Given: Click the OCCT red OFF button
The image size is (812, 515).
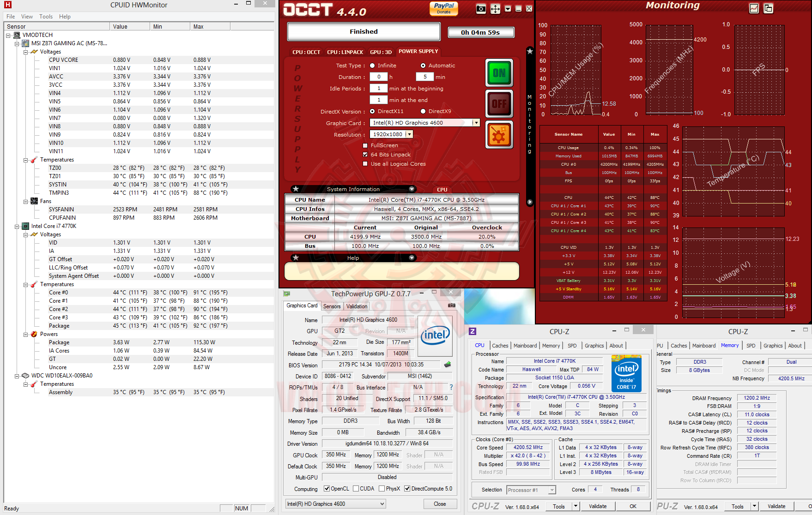Looking at the screenshot, I should click(x=499, y=104).
